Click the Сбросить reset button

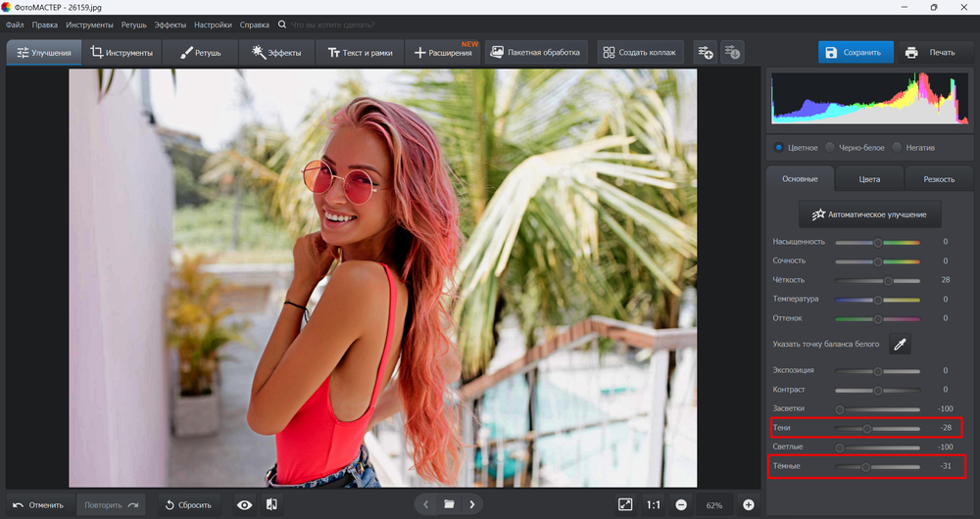[x=188, y=504]
